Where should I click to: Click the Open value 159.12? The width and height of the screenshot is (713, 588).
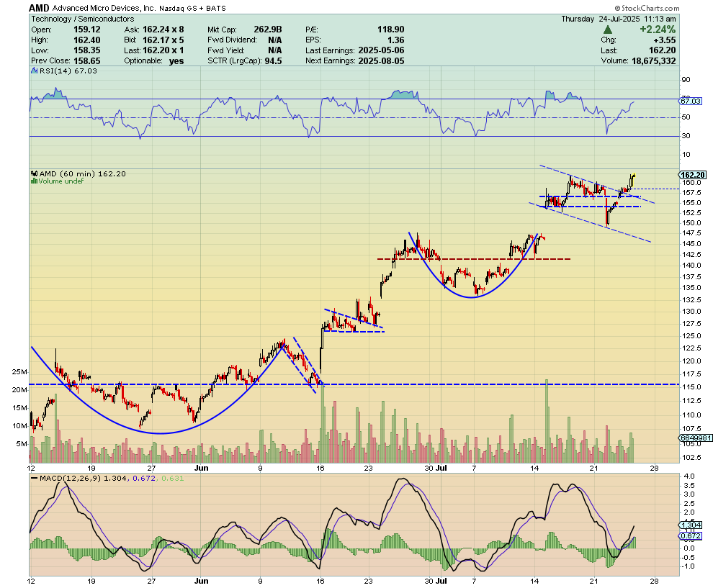click(87, 30)
